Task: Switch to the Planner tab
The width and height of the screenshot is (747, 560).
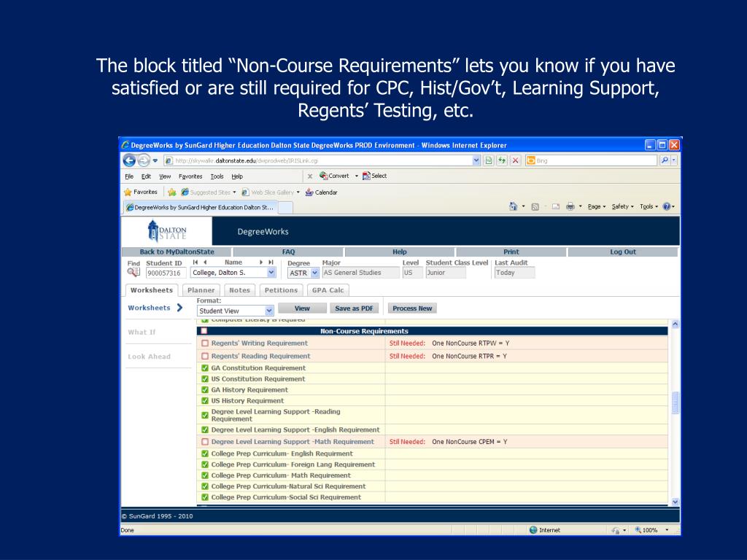Action: pyautogui.click(x=201, y=290)
